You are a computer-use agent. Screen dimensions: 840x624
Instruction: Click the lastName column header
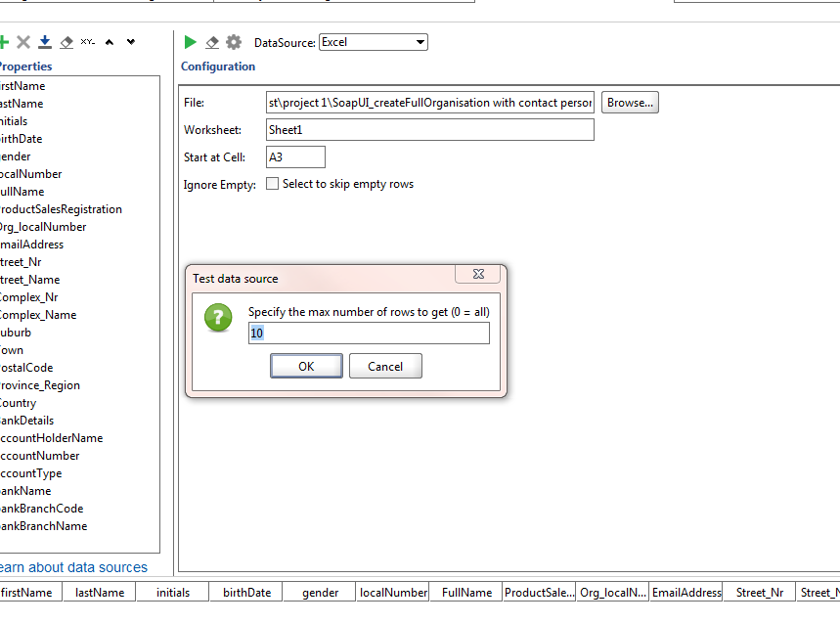pos(100,593)
